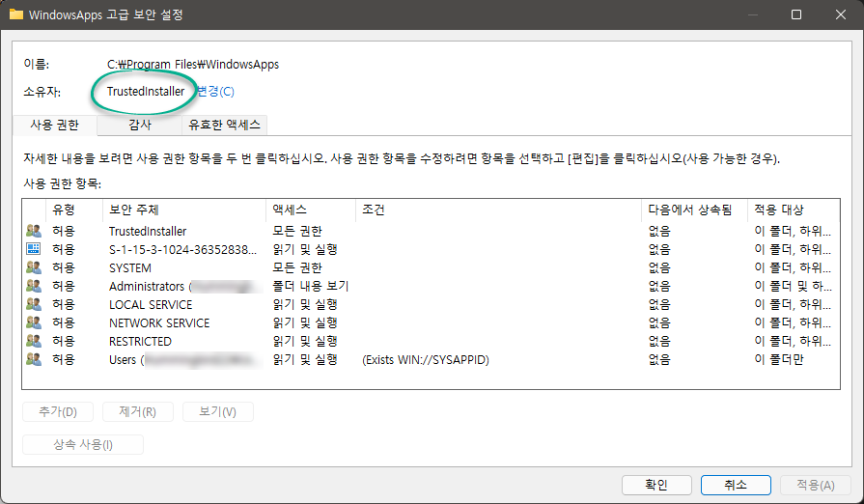
Task: Click the 취소 button
Action: click(736, 486)
